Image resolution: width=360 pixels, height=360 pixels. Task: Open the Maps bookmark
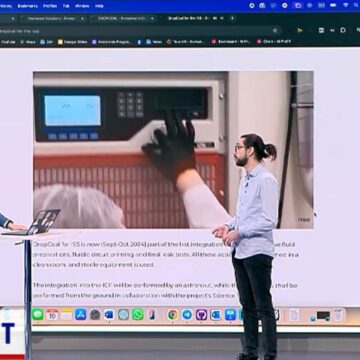pos(28,42)
